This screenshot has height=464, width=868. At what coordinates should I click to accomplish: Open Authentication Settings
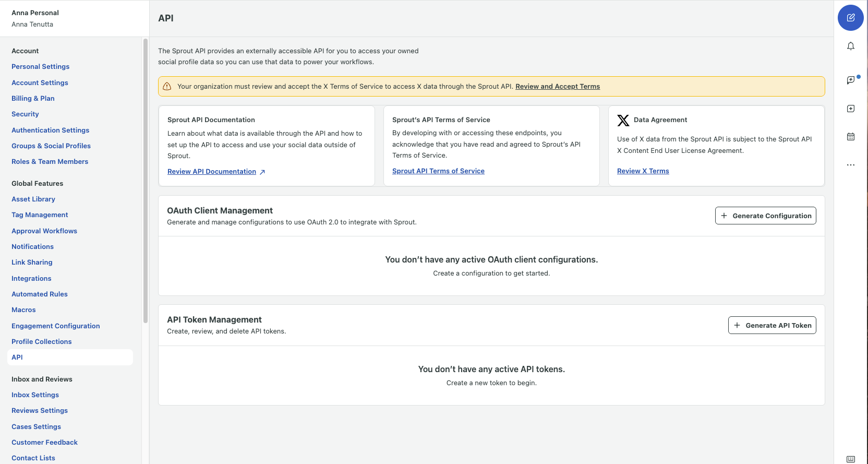(x=50, y=130)
